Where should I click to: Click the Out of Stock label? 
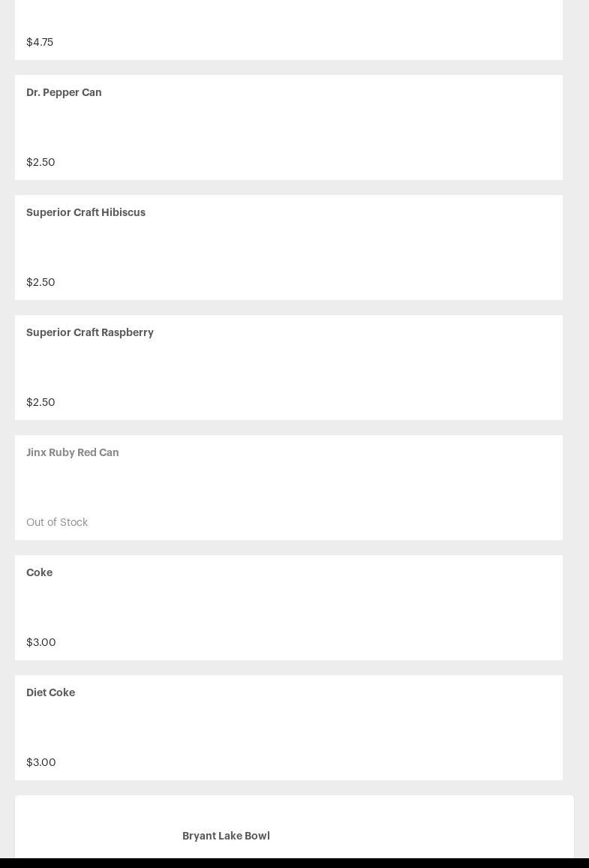click(x=57, y=522)
